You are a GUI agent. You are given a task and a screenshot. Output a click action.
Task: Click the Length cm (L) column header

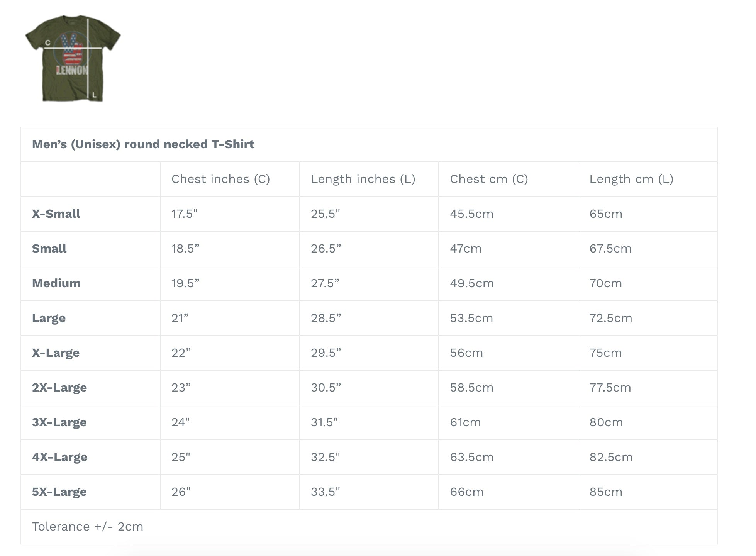click(631, 179)
